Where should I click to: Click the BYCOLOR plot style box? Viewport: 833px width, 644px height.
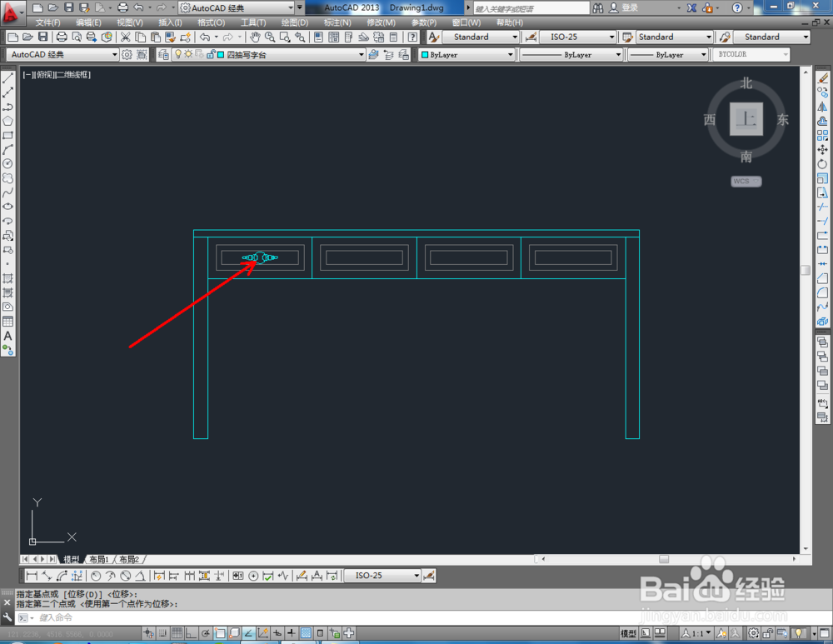point(751,54)
